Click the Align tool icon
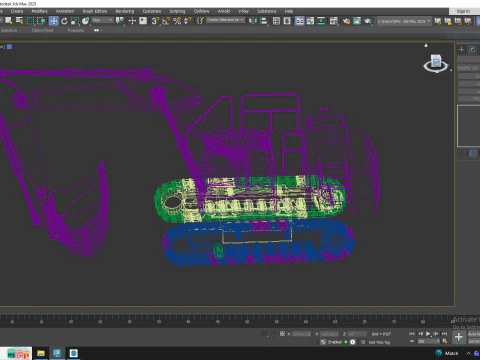The width and height of the screenshot is (480, 360). point(263,21)
